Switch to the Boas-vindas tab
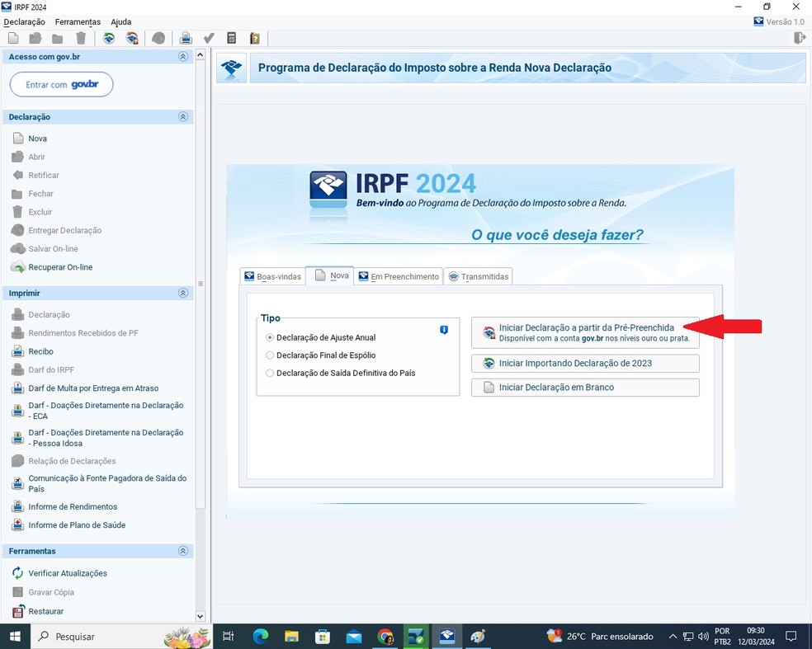The width and height of the screenshot is (812, 649). pos(272,276)
